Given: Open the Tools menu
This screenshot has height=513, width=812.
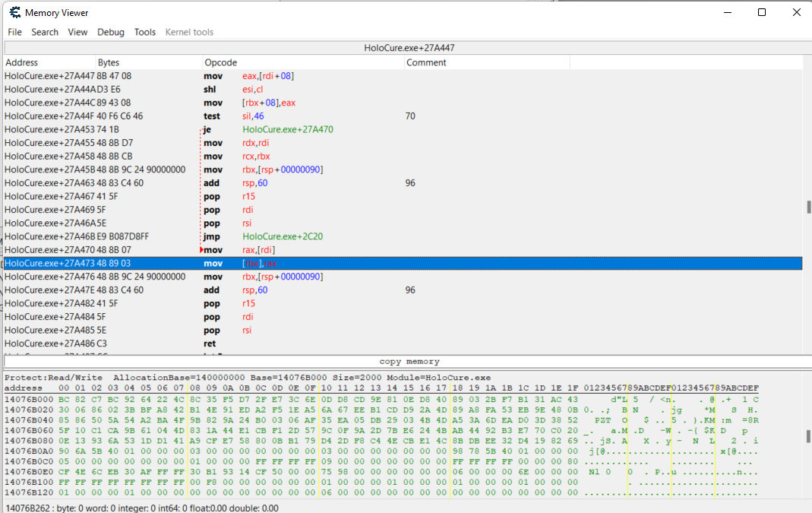Looking at the screenshot, I should pos(145,32).
